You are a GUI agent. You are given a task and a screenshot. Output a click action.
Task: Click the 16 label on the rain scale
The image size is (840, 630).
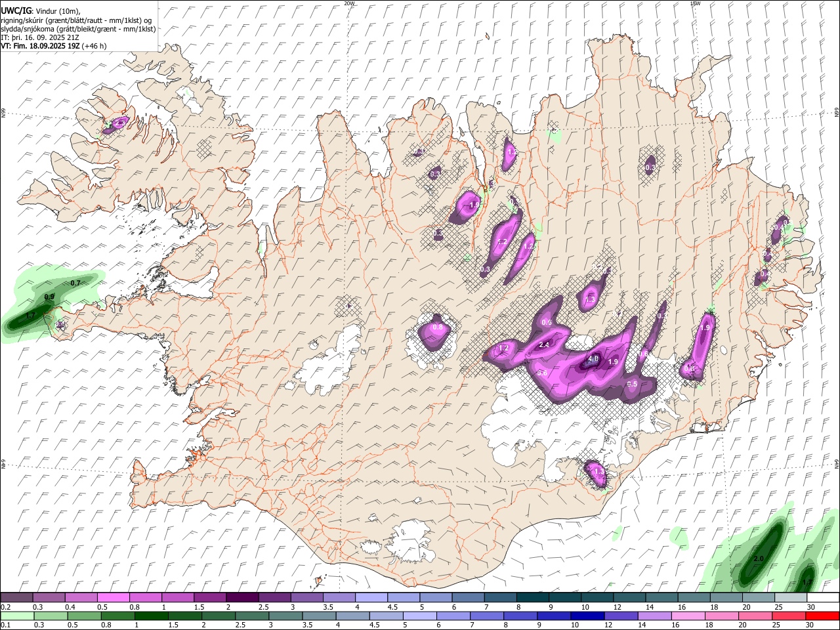pyautogui.click(x=675, y=625)
